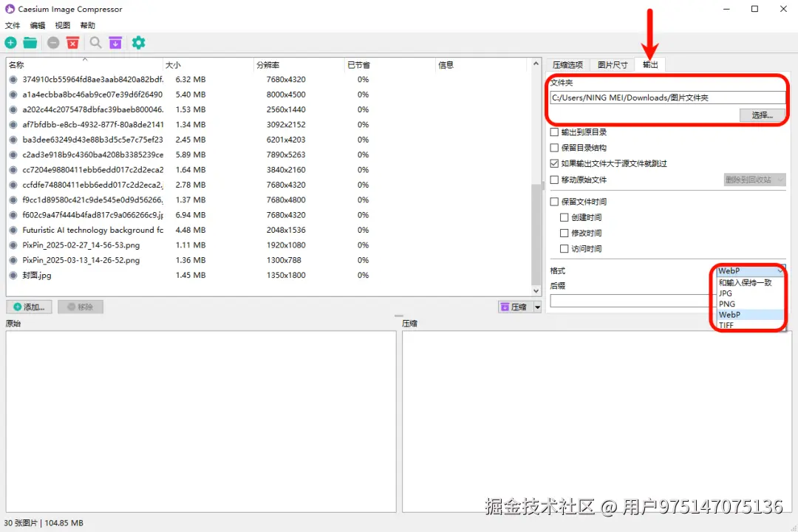
Task: Sort list by 已节省 column header
Action: point(390,65)
